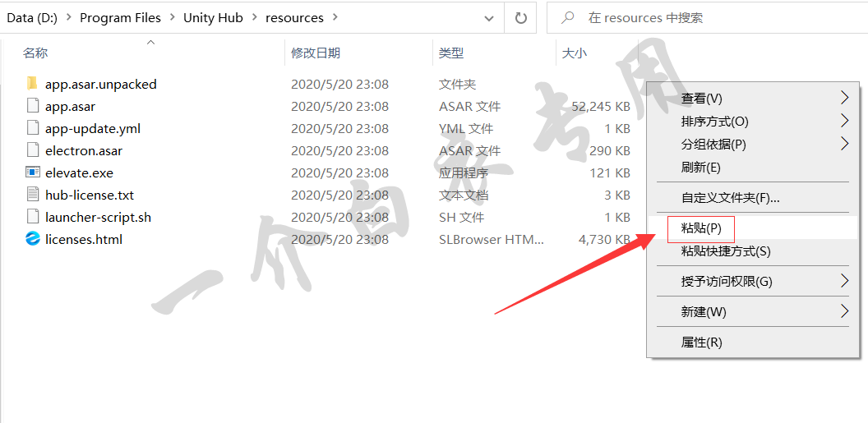The height and width of the screenshot is (423, 868).
Task: Sort by the 名称 column header
Action: pyautogui.click(x=35, y=53)
